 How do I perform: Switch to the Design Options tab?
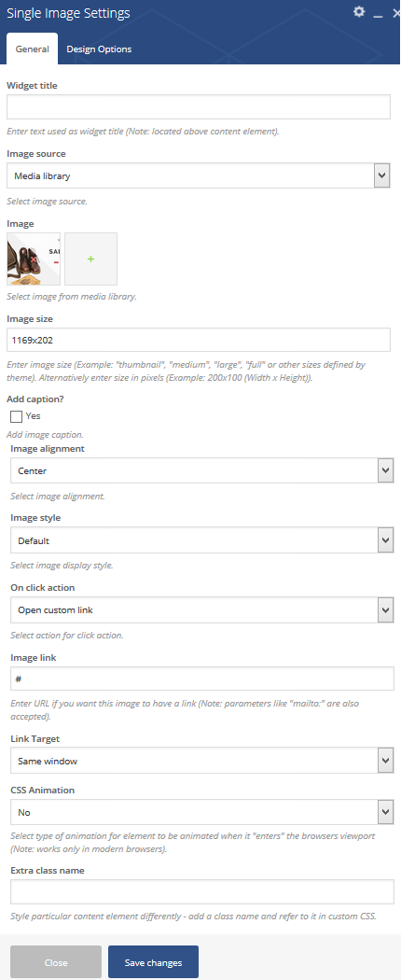tap(99, 49)
